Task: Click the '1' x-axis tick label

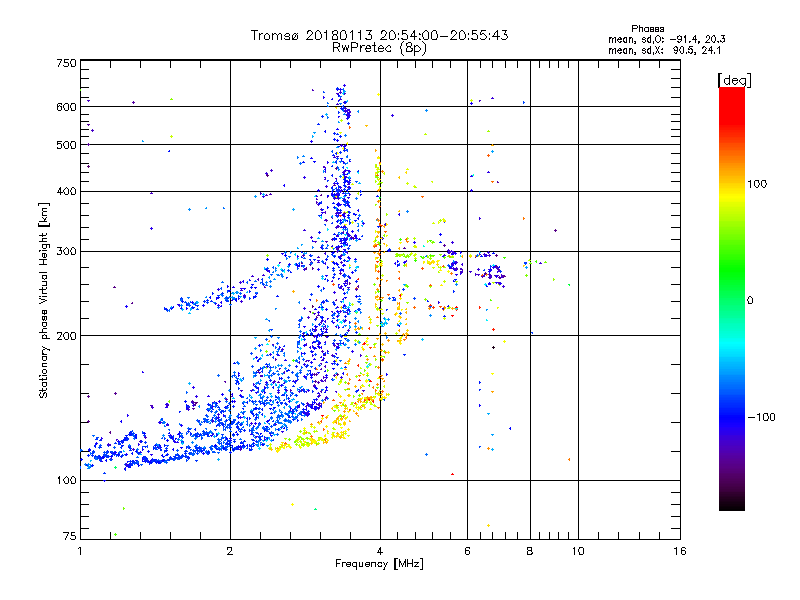Action: (80, 551)
